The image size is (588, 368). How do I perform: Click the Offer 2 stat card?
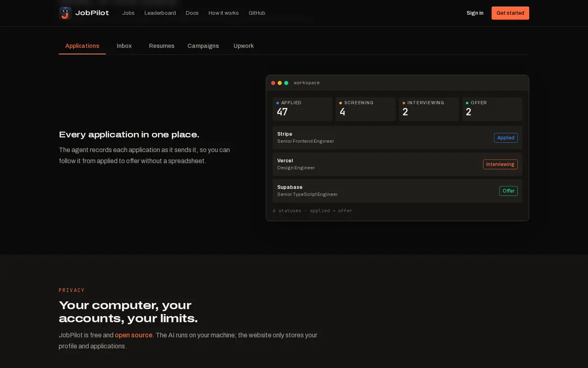[x=492, y=109]
